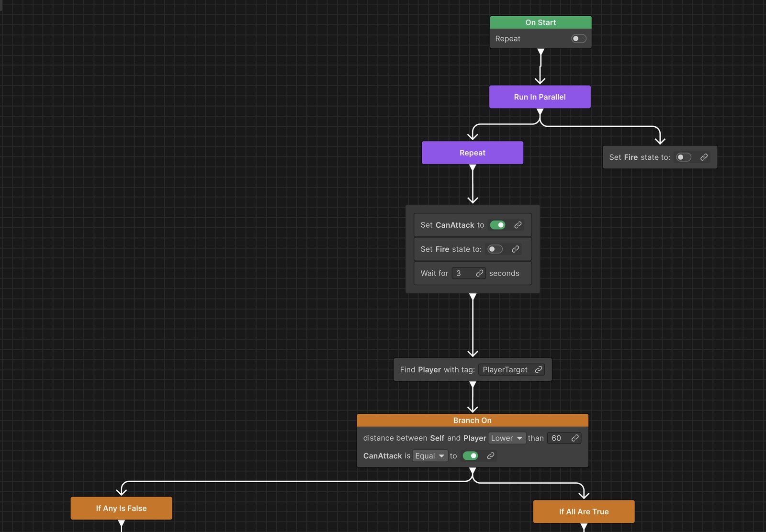The height and width of the screenshot is (532, 766).
Task: Click link icon in right-side Set Fire state node
Action: (704, 157)
